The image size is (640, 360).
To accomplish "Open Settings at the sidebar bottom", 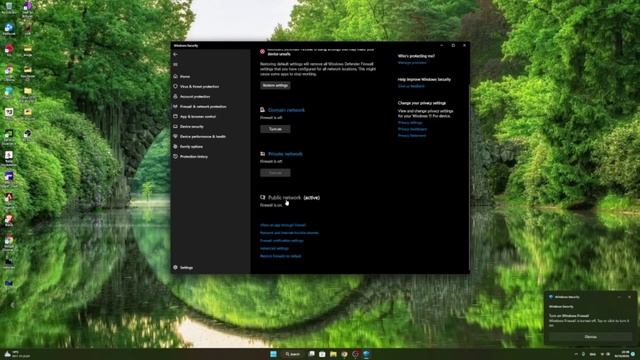I will (187, 267).
